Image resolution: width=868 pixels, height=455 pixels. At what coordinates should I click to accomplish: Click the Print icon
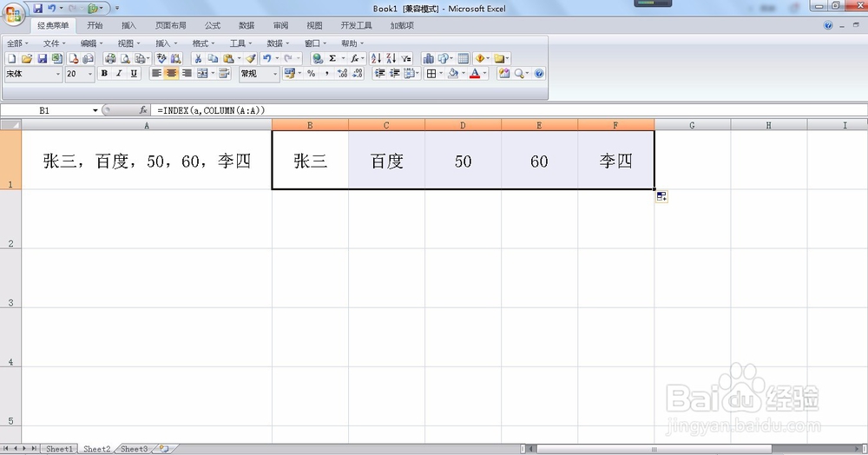pyautogui.click(x=110, y=59)
